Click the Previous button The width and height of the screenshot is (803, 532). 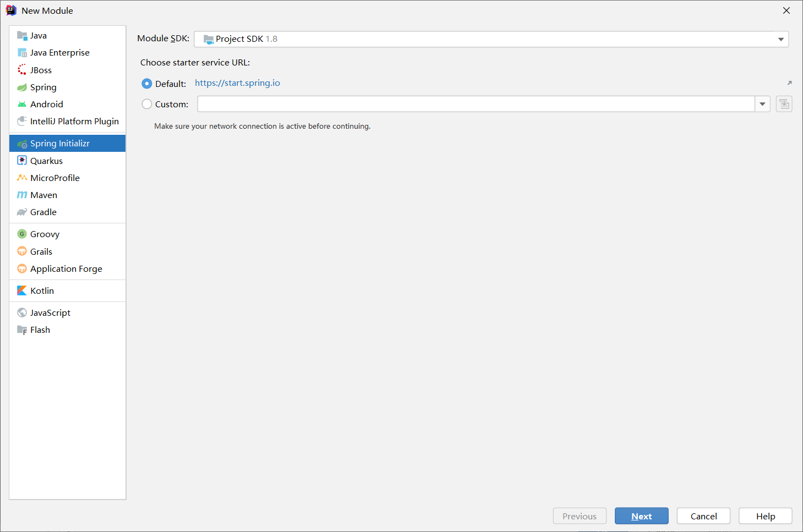tap(580, 516)
